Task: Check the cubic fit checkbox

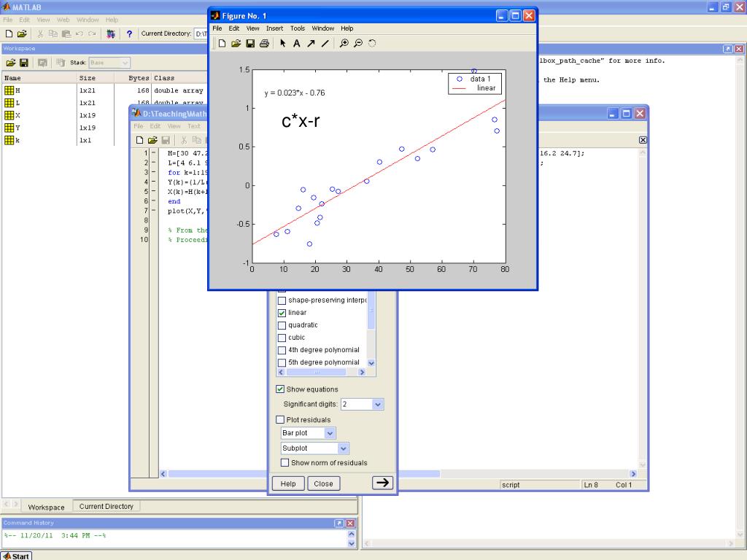Action: (282, 338)
